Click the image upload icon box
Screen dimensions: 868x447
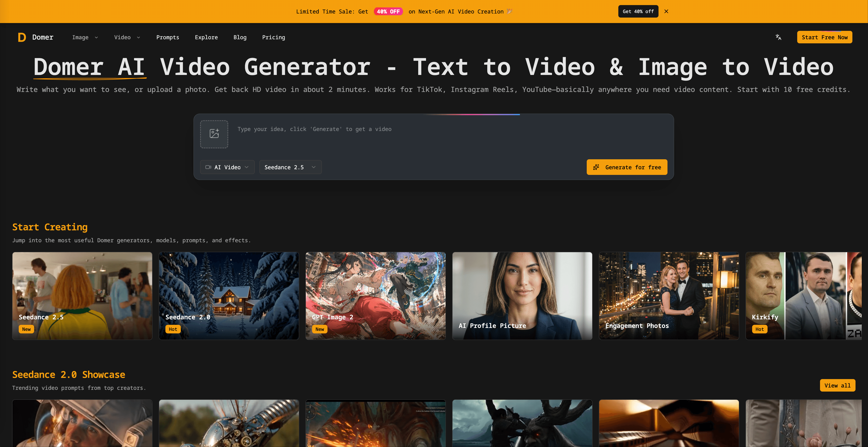pyautogui.click(x=214, y=134)
